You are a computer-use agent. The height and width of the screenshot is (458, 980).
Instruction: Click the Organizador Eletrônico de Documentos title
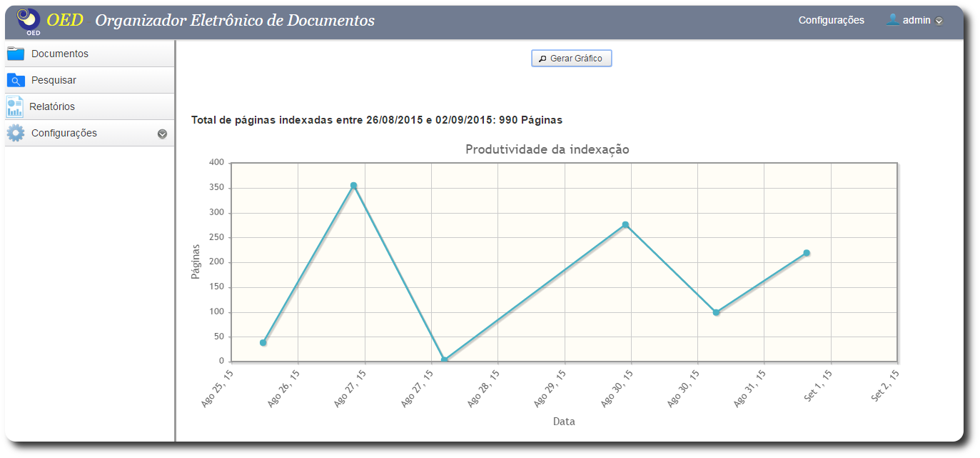click(235, 20)
